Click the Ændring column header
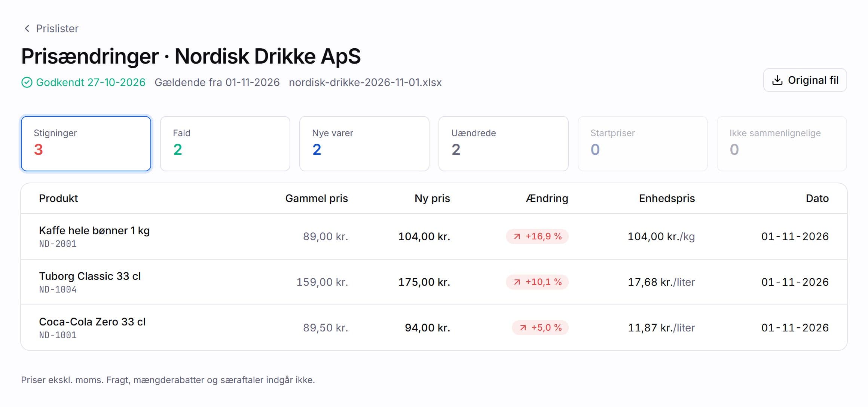The width and height of the screenshot is (868, 407). tap(547, 198)
